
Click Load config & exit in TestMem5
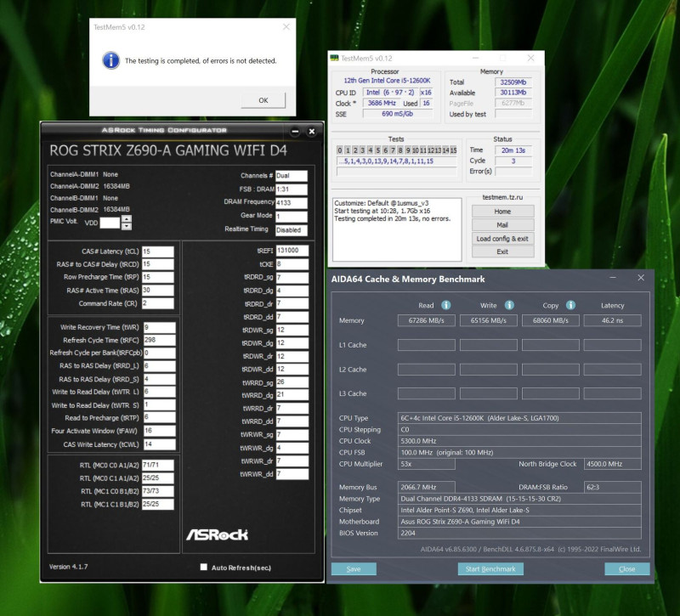(x=502, y=239)
